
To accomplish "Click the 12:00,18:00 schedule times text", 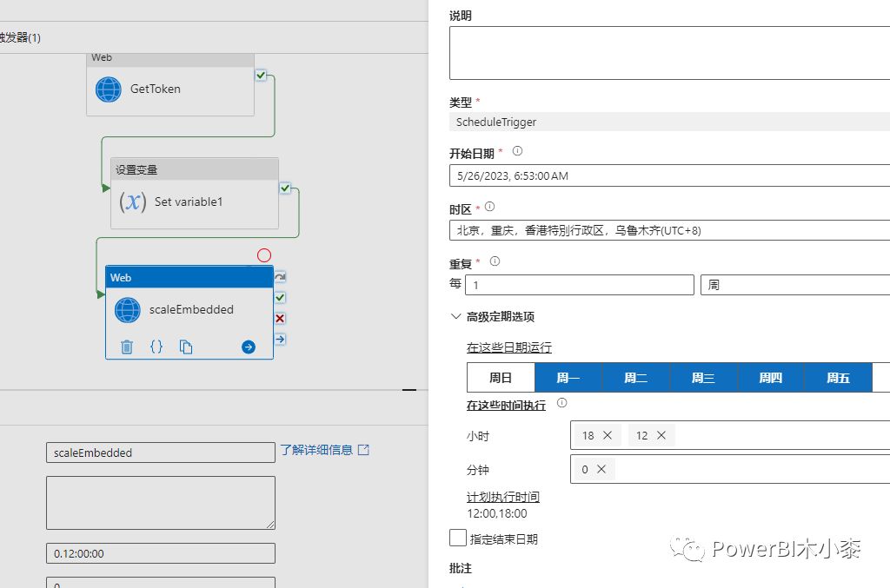I will (496, 513).
